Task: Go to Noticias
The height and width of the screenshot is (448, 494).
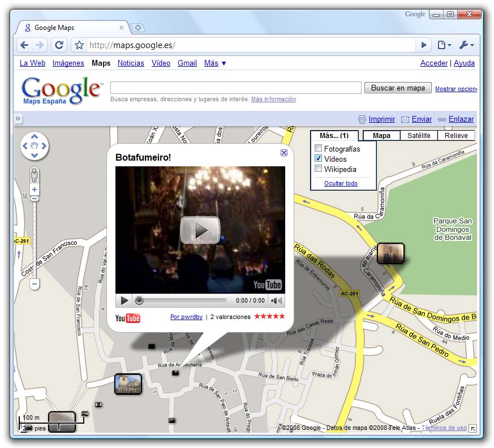Action: tap(131, 63)
